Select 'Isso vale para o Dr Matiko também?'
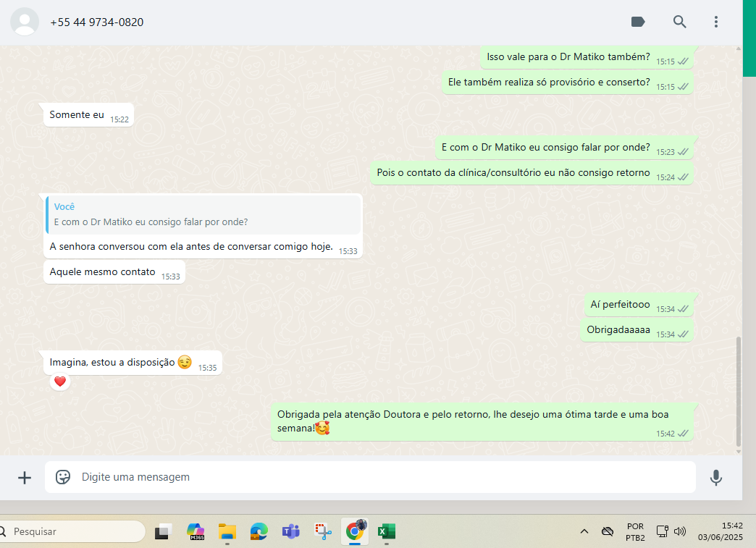 tap(587, 57)
